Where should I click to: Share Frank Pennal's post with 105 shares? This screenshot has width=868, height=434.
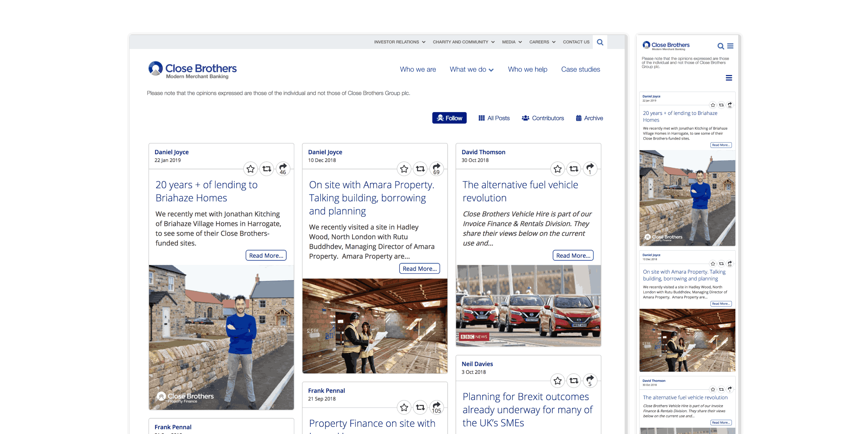[x=436, y=408]
